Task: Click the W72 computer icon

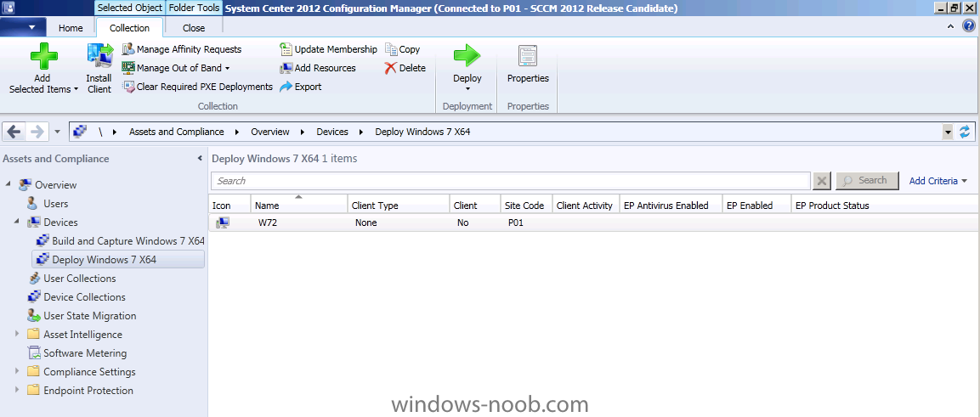Action: coord(224,223)
